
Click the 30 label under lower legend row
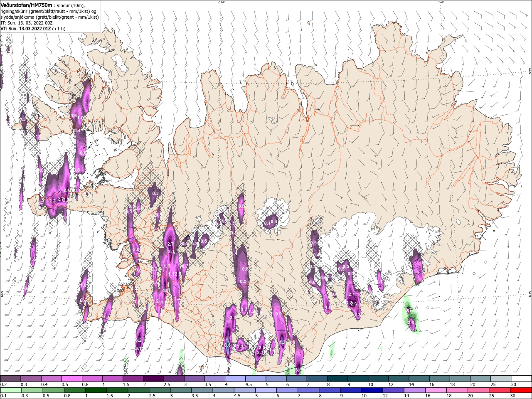pos(514,396)
